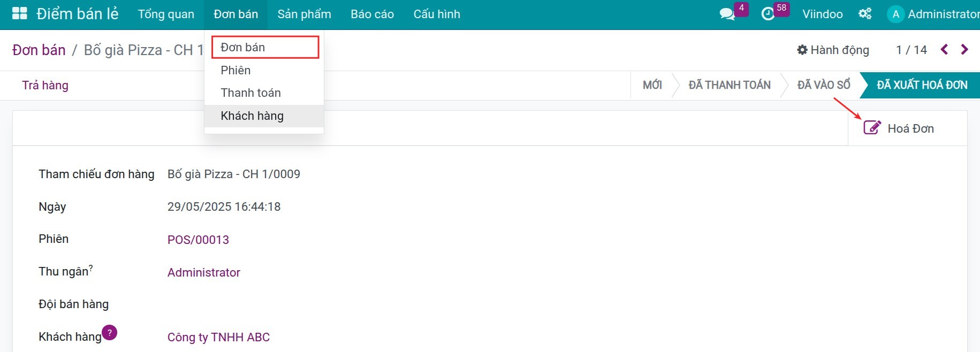Click the ĐÃ VÀO SỔ status stage
The image size is (980, 352).
coord(823,85)
